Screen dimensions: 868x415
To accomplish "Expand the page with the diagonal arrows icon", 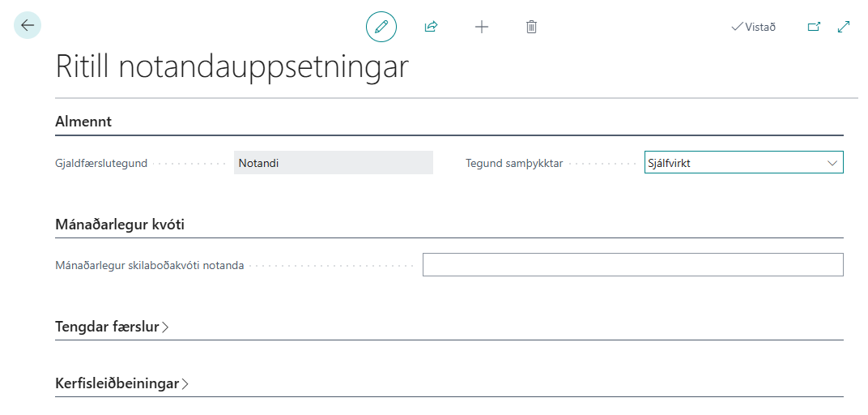I will [x=844, y=27].
